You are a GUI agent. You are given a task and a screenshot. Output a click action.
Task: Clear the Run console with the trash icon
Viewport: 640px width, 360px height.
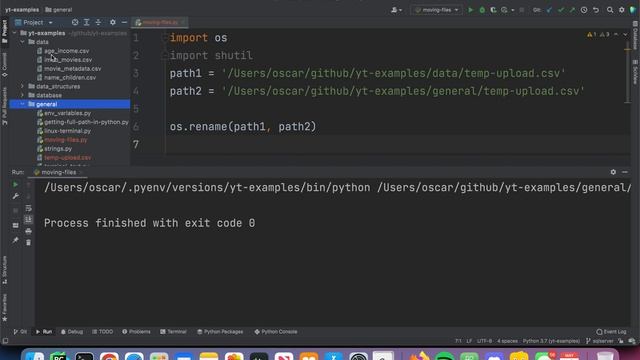[28, 243]
